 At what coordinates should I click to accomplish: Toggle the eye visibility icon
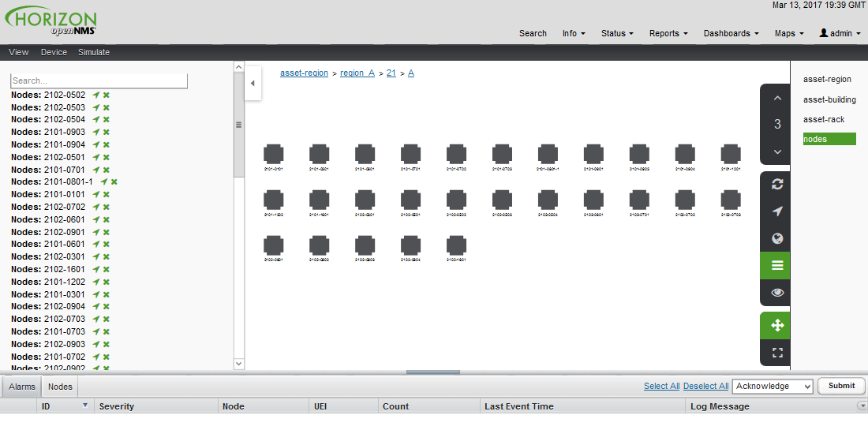(x=777, y=292)
